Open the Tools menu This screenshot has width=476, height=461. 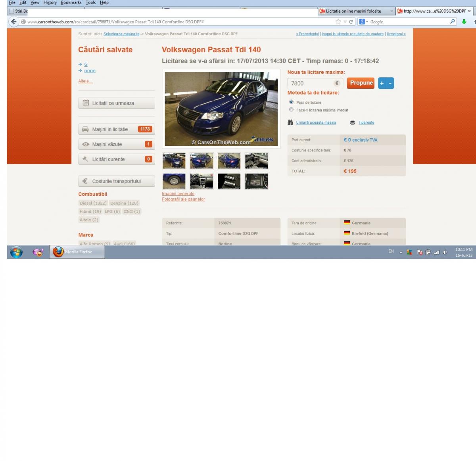(90, 2)
